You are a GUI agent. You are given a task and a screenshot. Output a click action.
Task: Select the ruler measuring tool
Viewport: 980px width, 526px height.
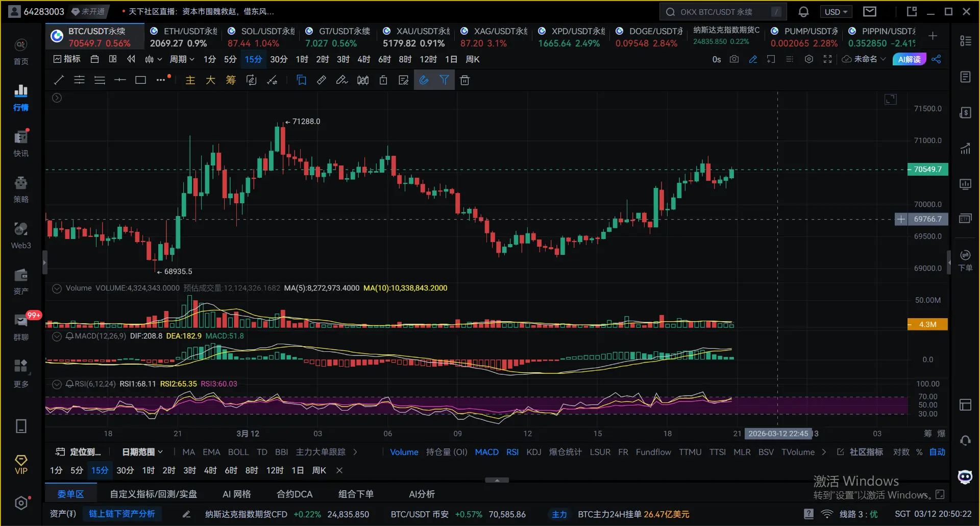click(322, 80)
